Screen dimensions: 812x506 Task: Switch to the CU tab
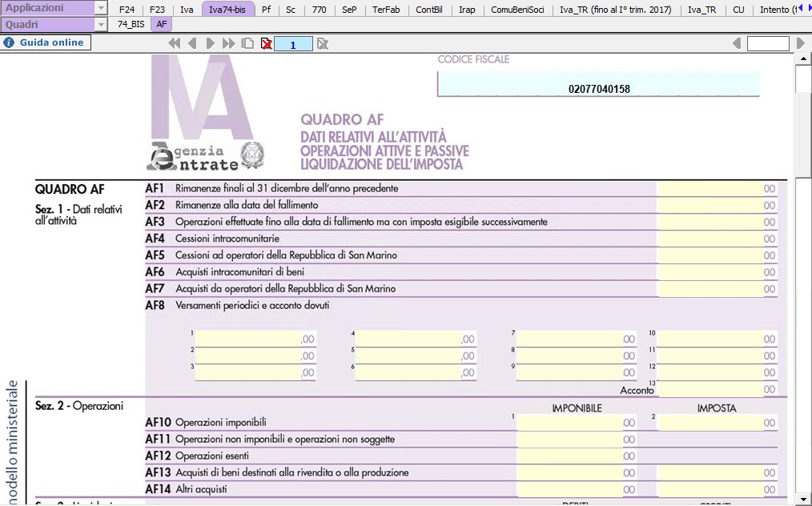pos(739,10)
